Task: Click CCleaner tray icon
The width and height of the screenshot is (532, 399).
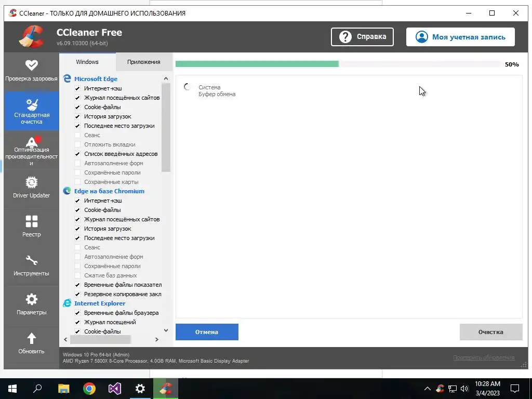Action: point(440,389)
